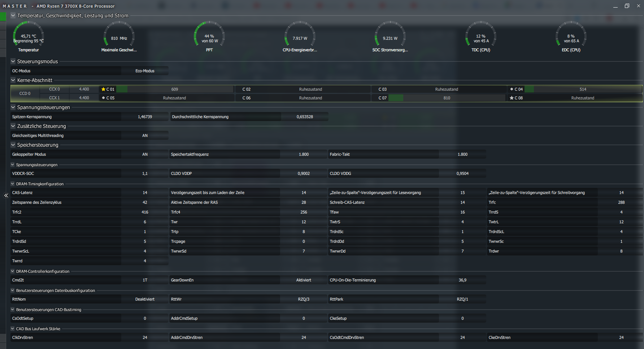Collapse the Kerne-Abschnitt section
Image resolution: width=644 pixels, height=349 pixels.
pyautogui.click(x=13, y=80)
